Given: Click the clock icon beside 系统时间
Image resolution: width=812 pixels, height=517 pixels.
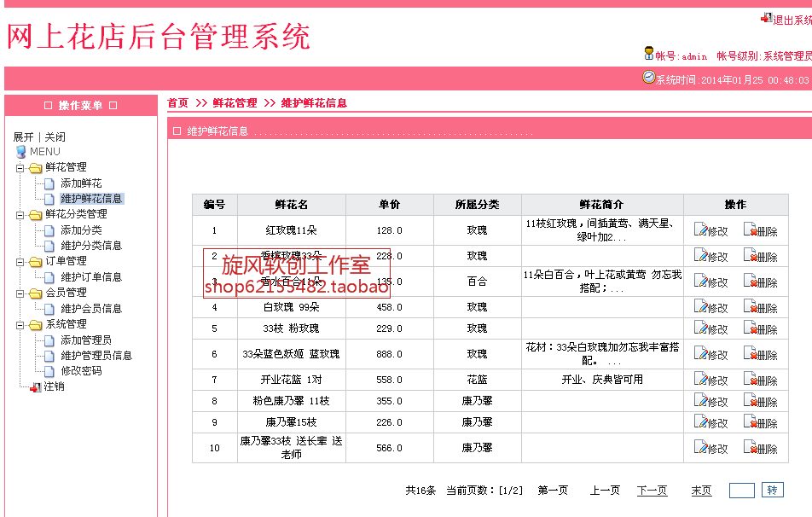Looking at the screenshot, I should [647, 78].
